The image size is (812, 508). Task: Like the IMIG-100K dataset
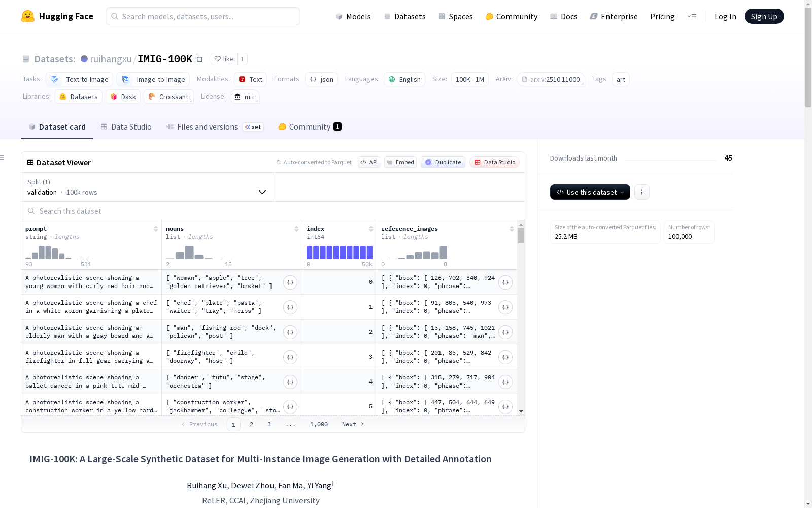(224, 59)
